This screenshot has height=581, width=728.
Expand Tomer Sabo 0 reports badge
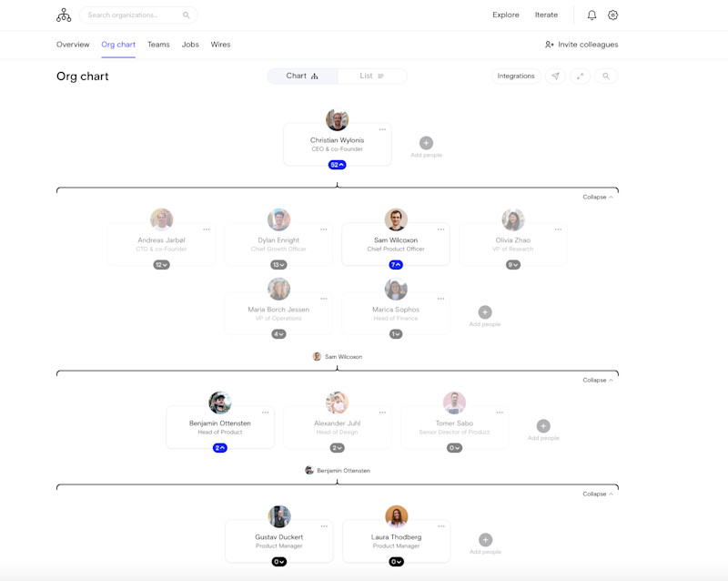point(454,448)
